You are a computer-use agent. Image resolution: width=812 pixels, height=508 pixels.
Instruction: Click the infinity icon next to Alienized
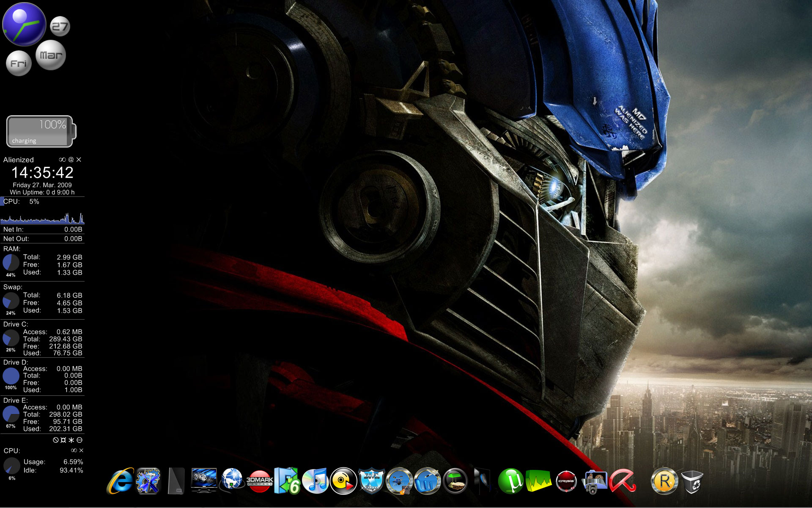[x=62, y=160]
